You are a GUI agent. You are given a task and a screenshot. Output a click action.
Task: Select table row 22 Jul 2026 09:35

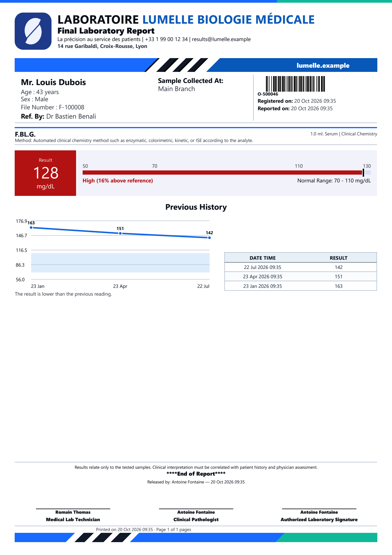tap(300, 267)
